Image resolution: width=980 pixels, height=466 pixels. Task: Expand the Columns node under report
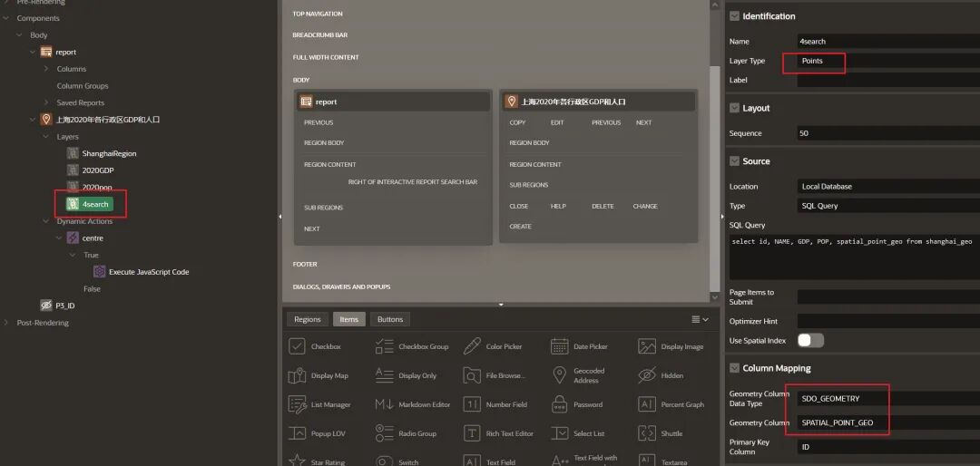click(46, 69)
